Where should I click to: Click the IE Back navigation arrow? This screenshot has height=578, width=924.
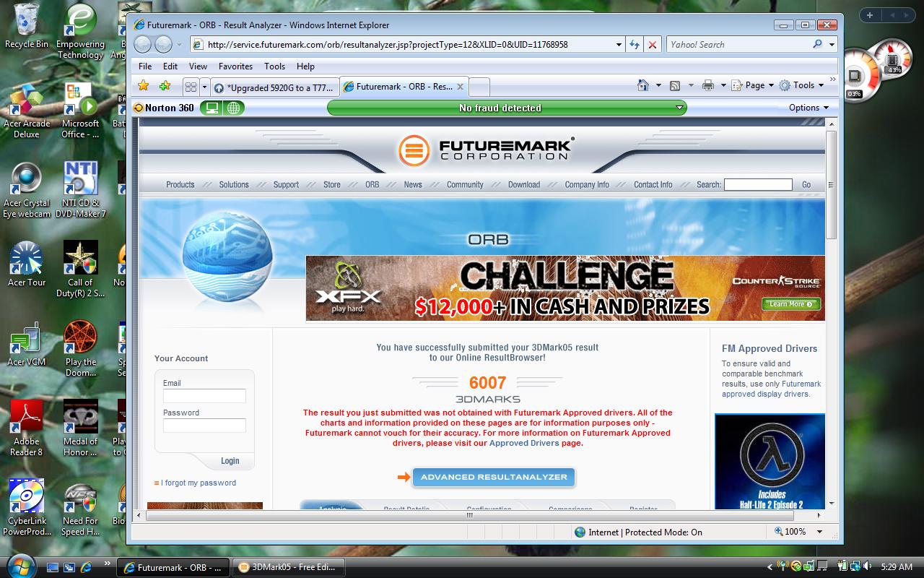point(143,44)
